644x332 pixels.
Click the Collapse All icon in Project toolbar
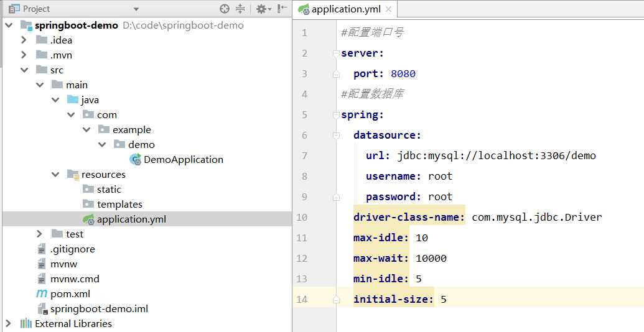point(240,9)
